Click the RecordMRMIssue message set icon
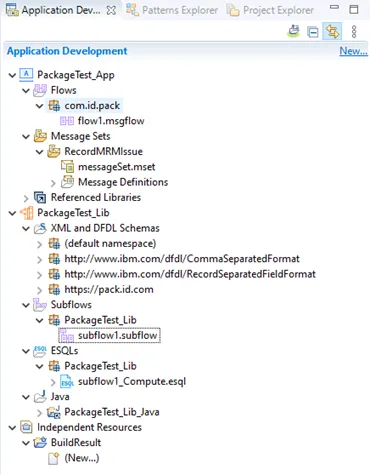Screen dimensions: 370x475 [54, 151]
